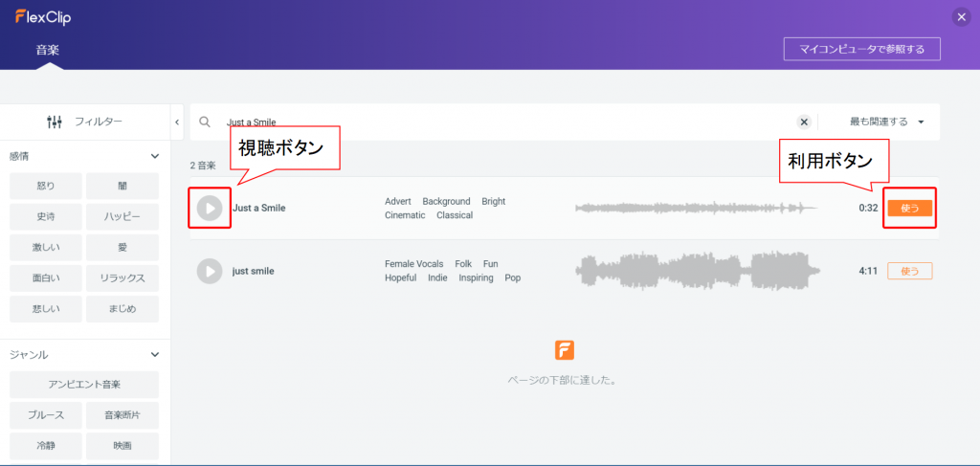Clear the search field with X icon
The width and height of the screenshot is (980, 466).
tap(804, 122)
